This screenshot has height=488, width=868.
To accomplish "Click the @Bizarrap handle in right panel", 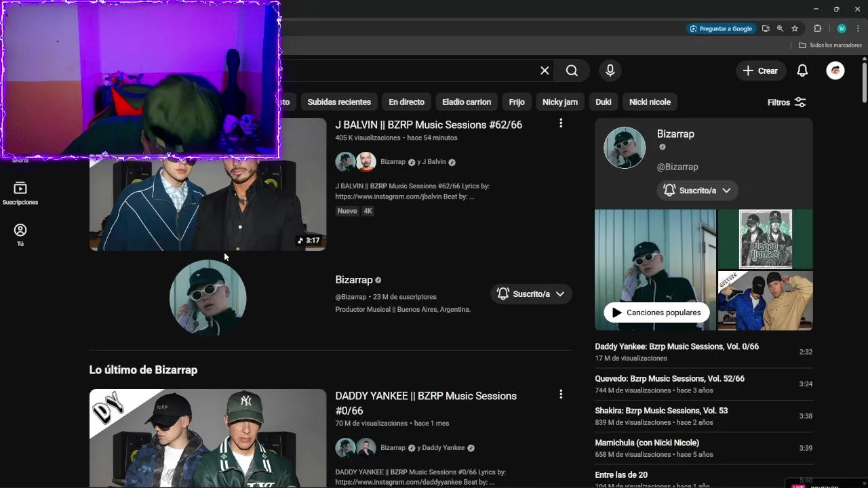I will (677, 167).
